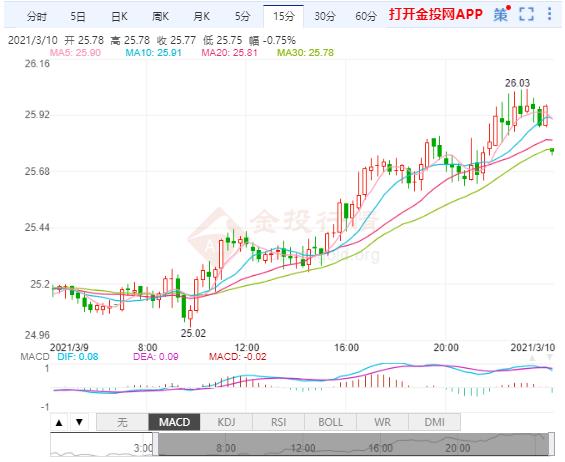This screenshot has height=462, width=565.
Task: Click the DIF: 0.08 value label
Action: (x=78, y=357)
